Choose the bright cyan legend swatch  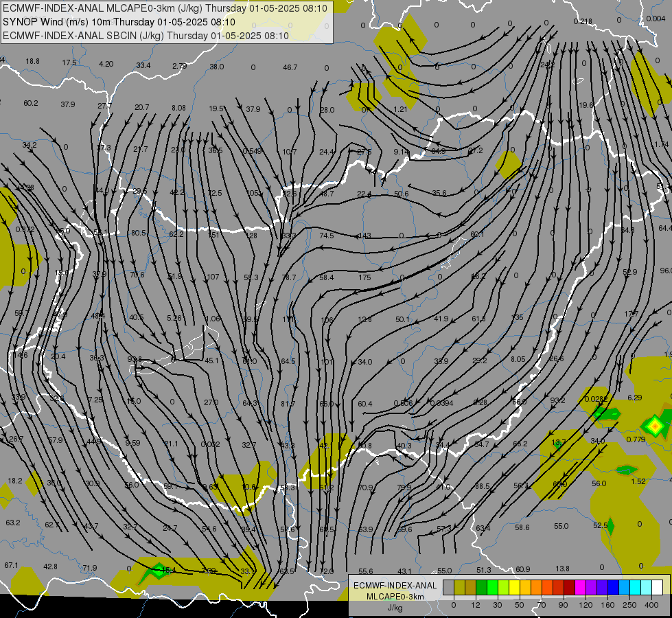point(635,587)
